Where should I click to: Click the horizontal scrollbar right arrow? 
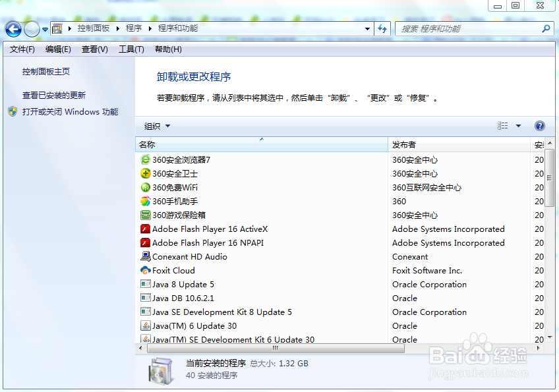pyautogui.click(x=539, y=348)
